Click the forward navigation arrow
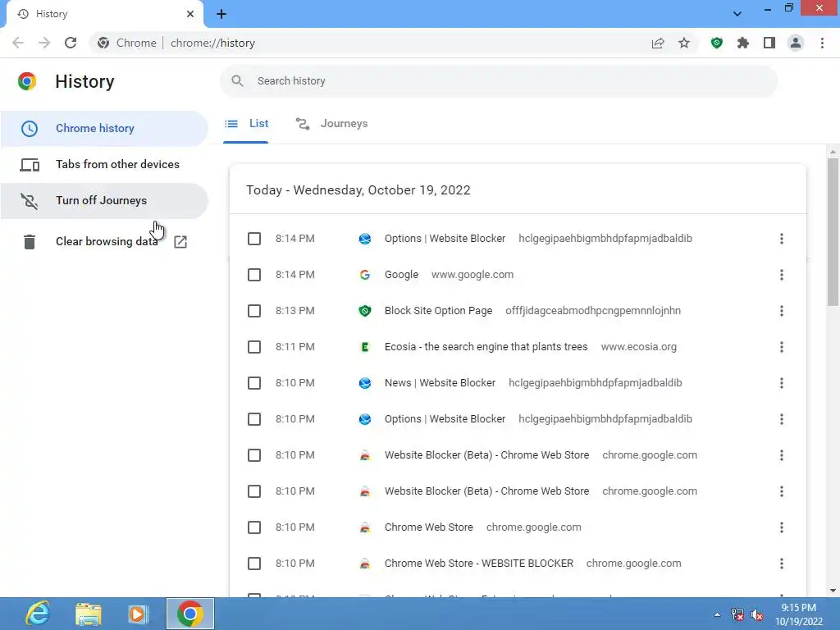The image size is (840, 630). click(x=44, y=43)
